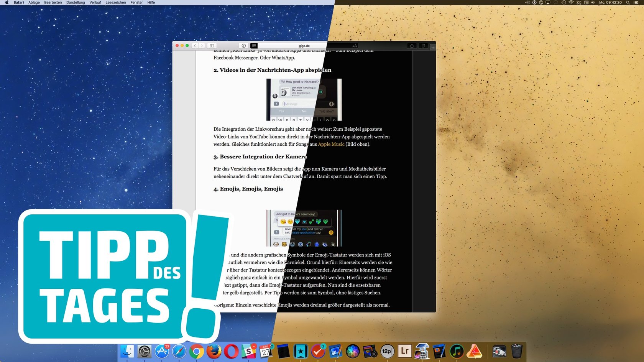The width and height of the screenshot is (644, 362).
Task: Open the Verlauf menu
Action: 95,2
